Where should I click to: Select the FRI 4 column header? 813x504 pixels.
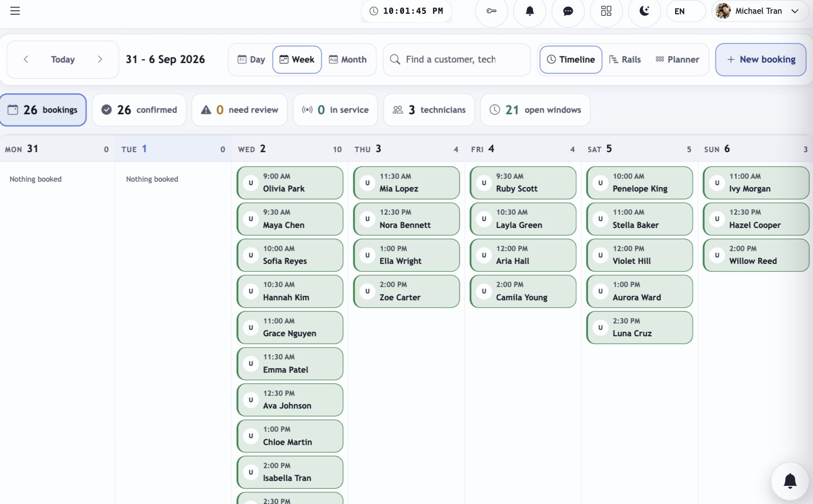[523, 149]
